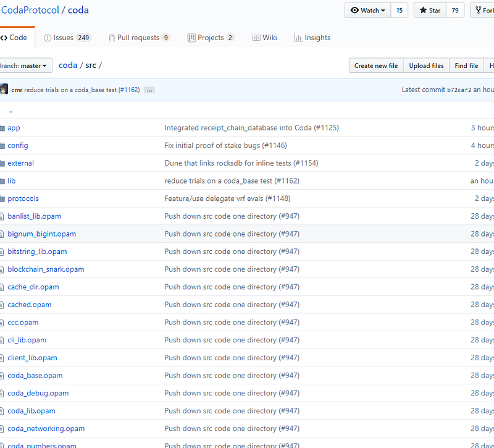Click the Issues circle icon
Image resolution: width=494 pixels, height=448 pixels.
coord(48,38)
